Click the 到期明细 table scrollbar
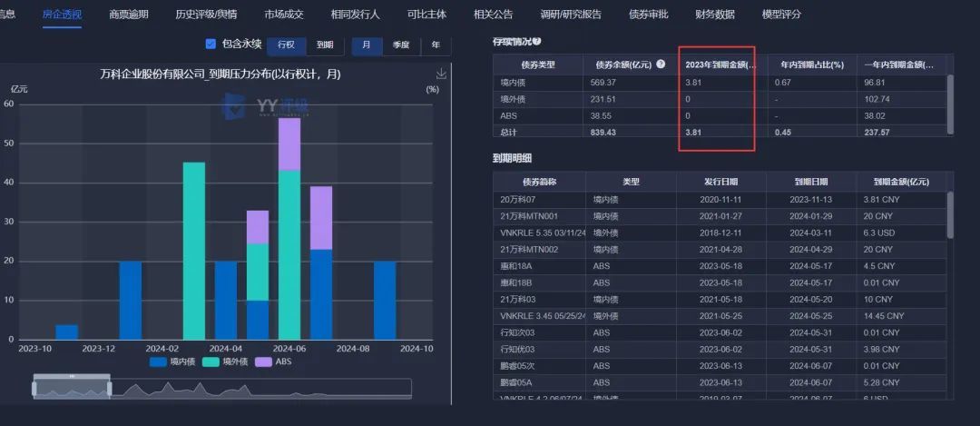The height and width of the screenshot is (426, 980). pos(951,214)
